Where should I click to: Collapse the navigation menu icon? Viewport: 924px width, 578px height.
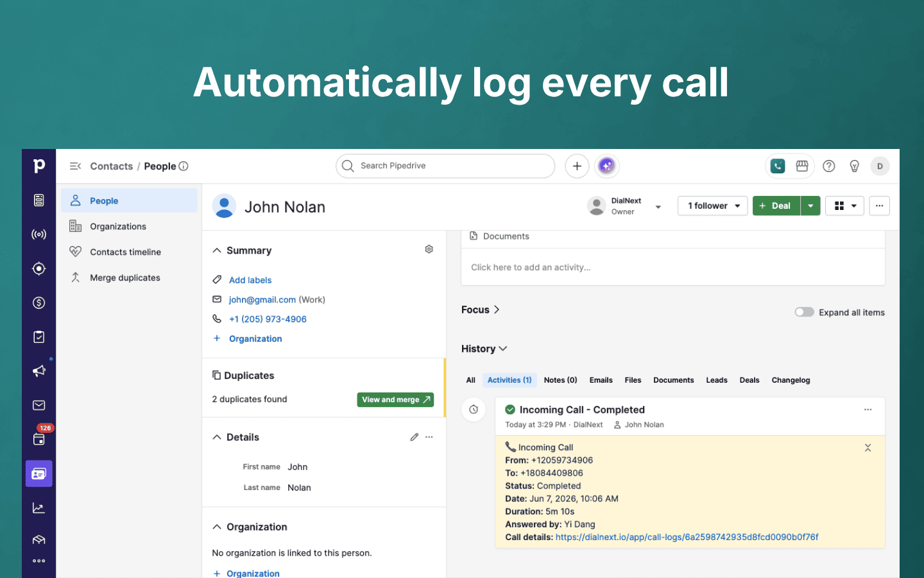pos(75,166)
